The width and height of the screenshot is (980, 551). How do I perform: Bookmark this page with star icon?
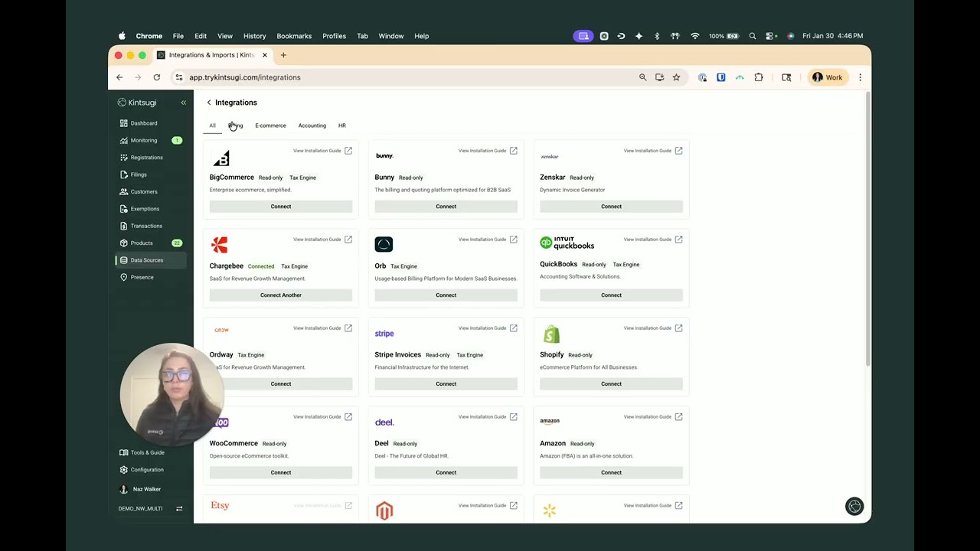[x=676, y=77]
